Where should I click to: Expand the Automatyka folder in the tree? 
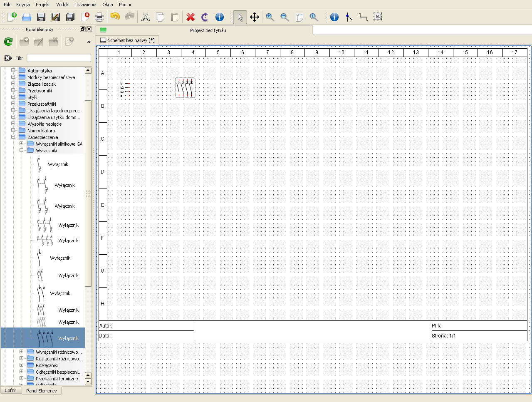tap(13, 70)
